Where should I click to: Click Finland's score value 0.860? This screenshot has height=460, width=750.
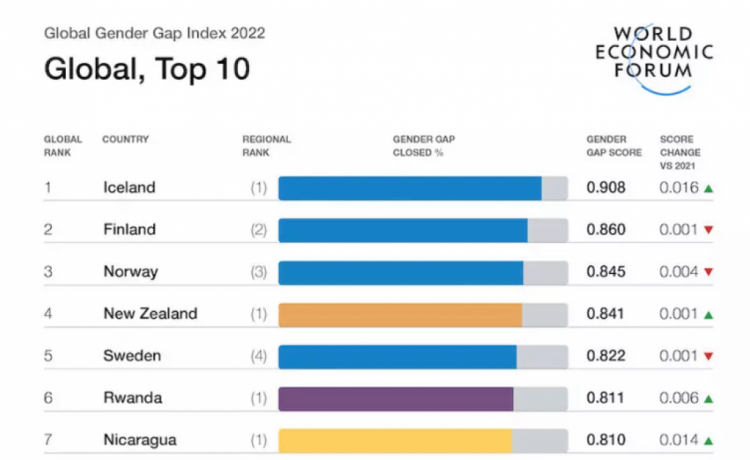[x=606, y=230]
